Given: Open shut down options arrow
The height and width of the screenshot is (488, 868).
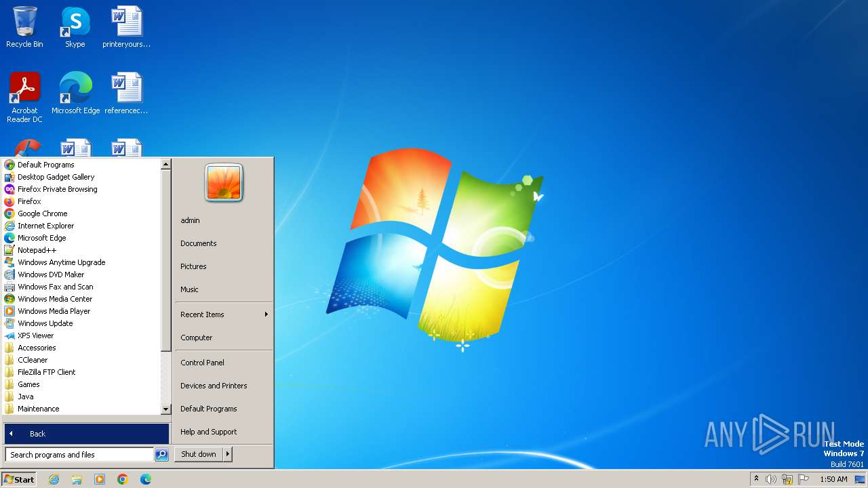Looking at the screenshot, I should (228, 454).
